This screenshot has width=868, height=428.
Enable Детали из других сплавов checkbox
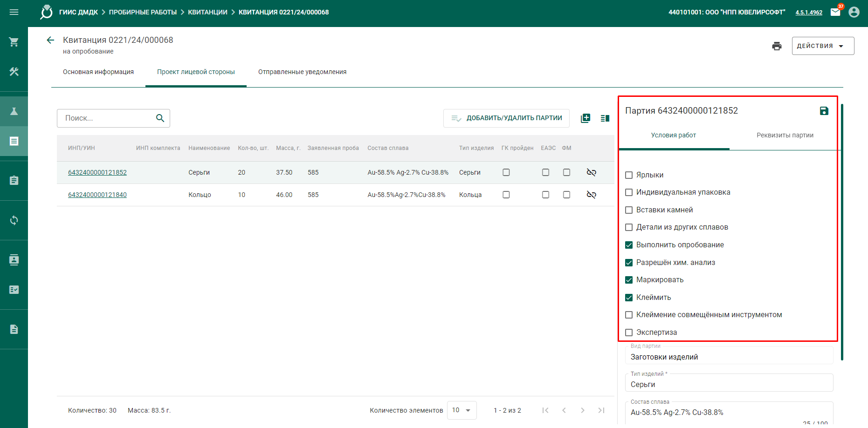coord(629,227)
